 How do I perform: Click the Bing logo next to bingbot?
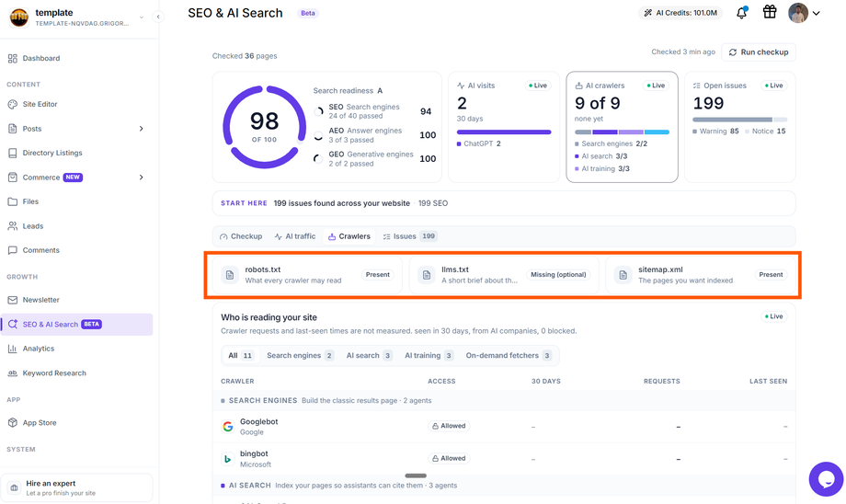(228, 459)
